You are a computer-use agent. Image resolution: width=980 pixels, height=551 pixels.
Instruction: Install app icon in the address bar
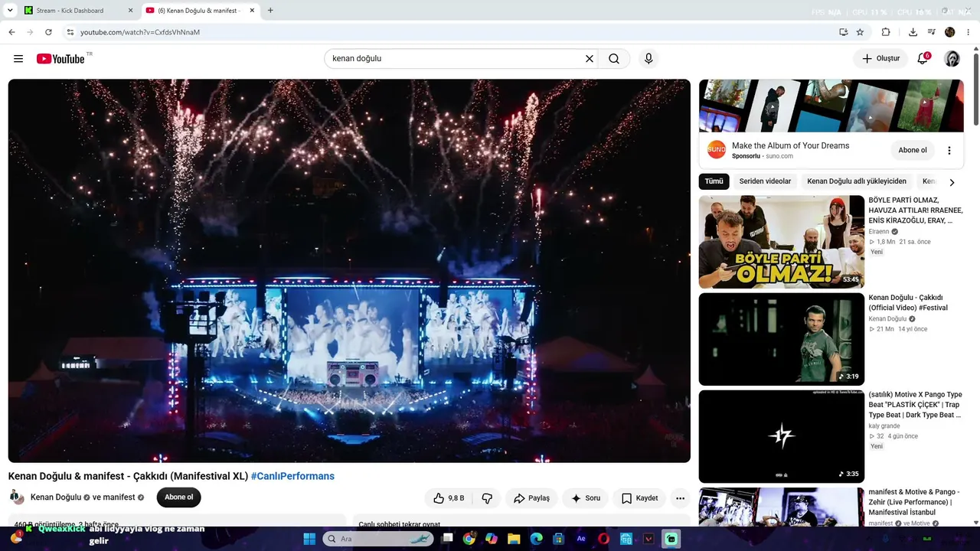(843, 32)
